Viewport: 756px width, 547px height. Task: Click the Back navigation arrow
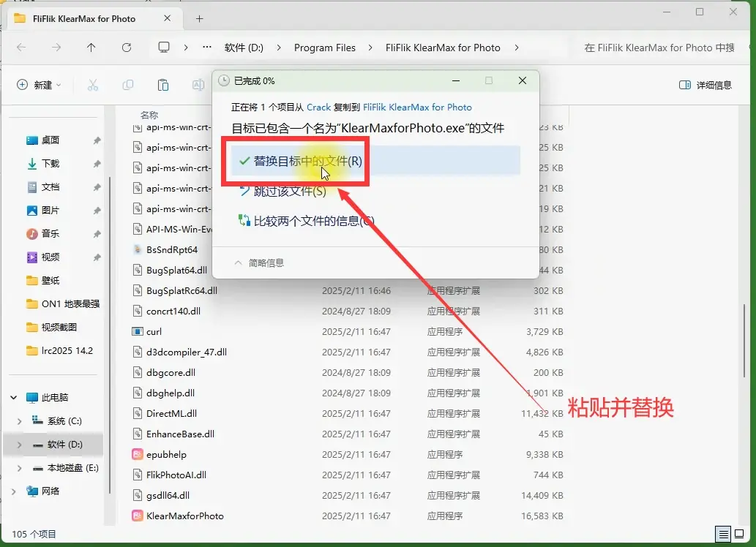tap(21, 48)
